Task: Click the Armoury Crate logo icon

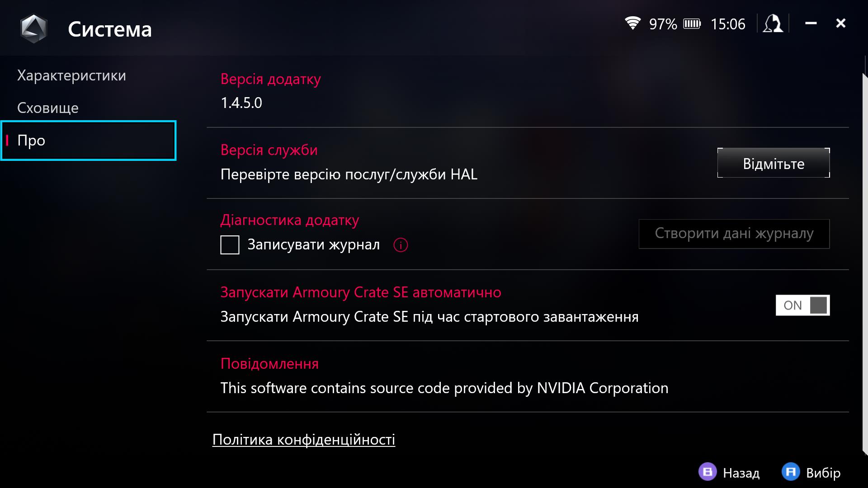Action: click(34, 29)
